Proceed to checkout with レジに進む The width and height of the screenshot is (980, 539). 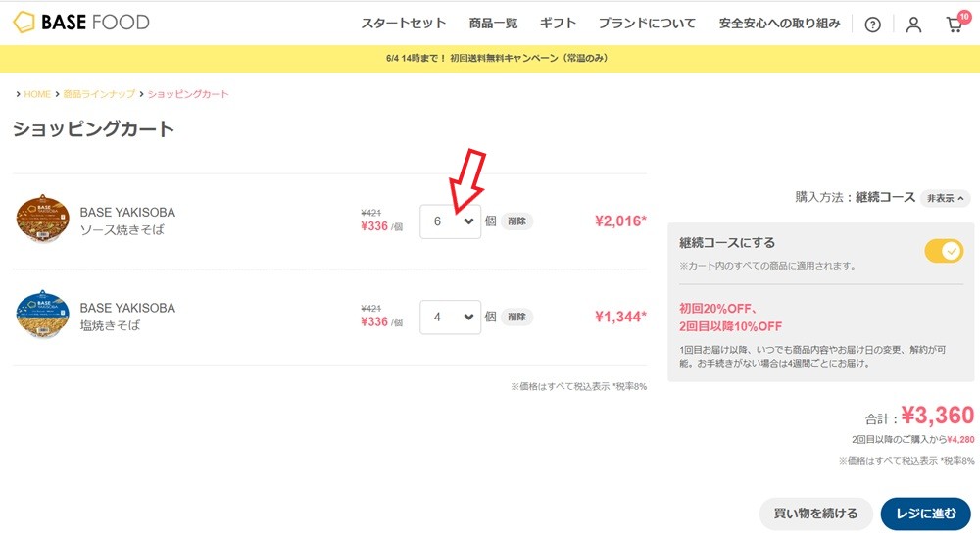click(926, 514)
